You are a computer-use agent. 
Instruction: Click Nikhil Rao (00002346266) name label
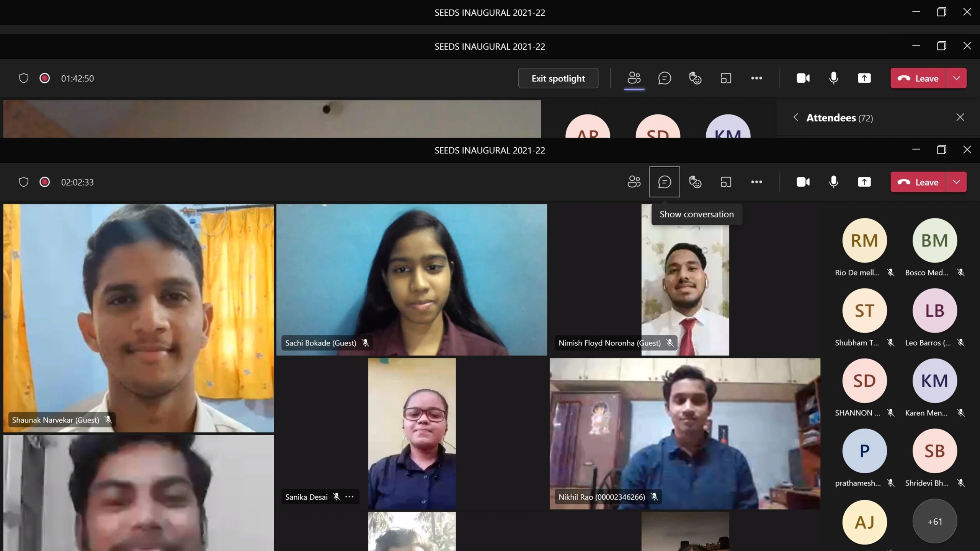click(x=601, y=497)
